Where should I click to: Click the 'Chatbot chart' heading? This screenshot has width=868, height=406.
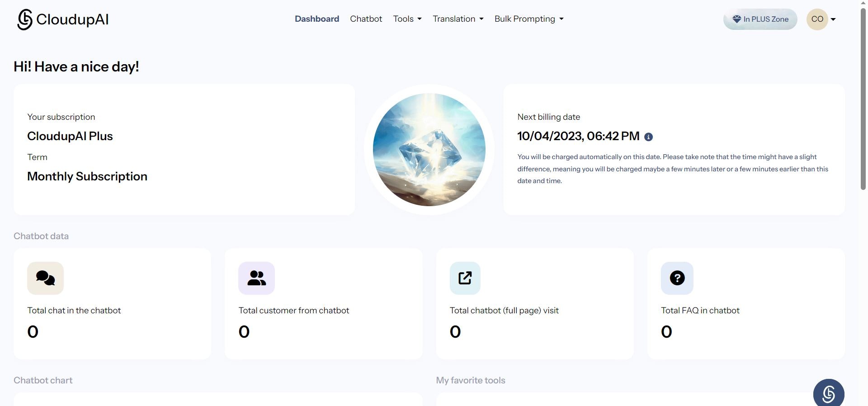tap(43, 380)
